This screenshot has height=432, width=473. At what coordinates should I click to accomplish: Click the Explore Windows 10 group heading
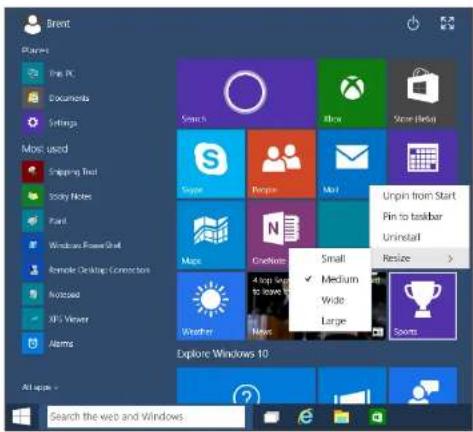point(223,354)
